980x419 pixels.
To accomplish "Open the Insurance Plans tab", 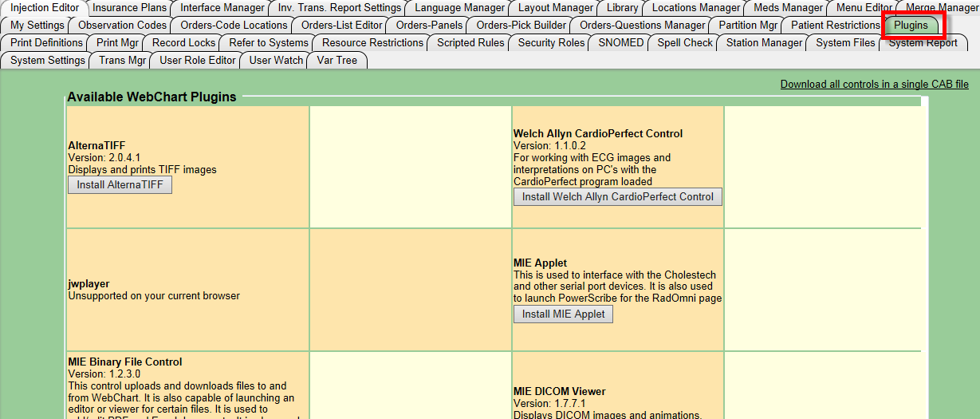I will 129,7.
